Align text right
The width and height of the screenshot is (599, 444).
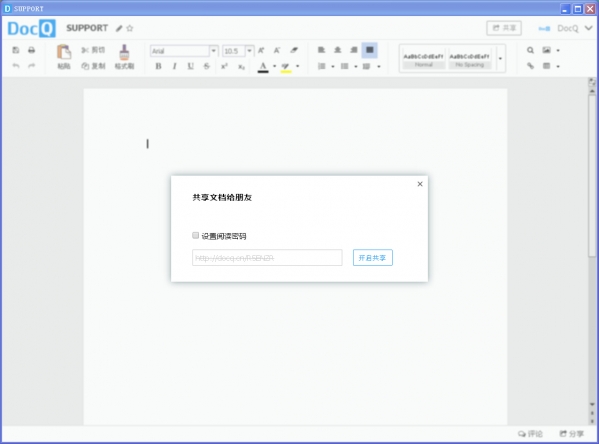[x=354, y=50]
